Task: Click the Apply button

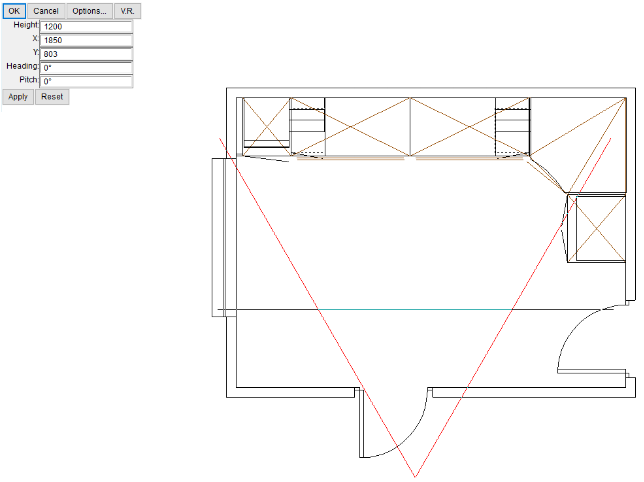Action: [18, 97]
